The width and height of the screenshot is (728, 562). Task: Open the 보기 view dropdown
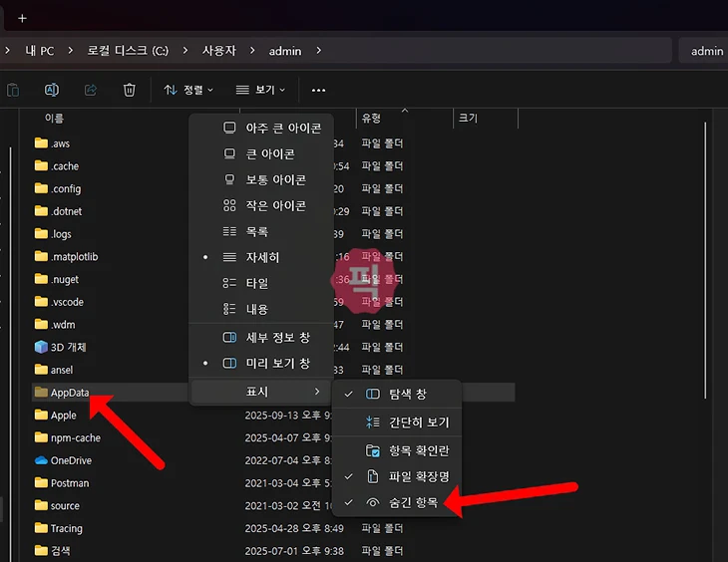coord(260,90)
